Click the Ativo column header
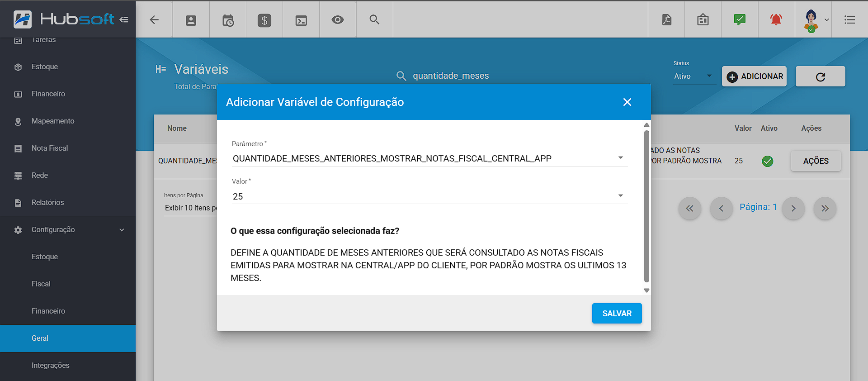This screenshot has height=381, width=868. pyautogui.click(x=769, y=129)
